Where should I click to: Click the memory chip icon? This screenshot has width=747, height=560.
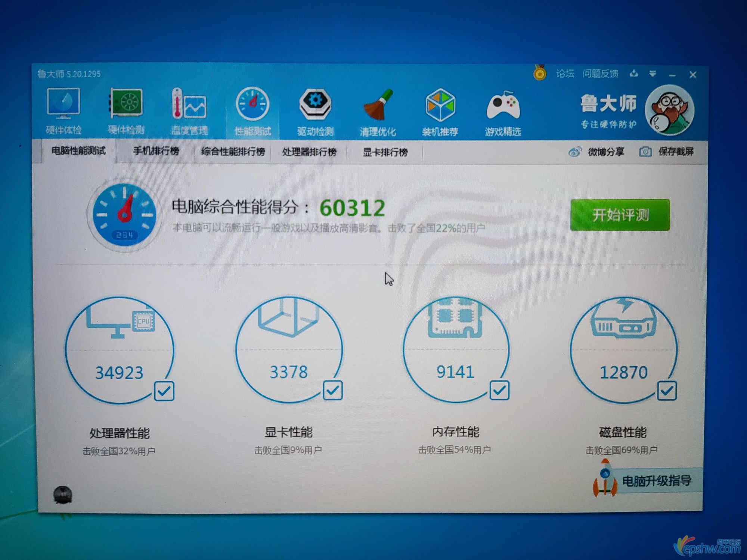tap(455, 317)
